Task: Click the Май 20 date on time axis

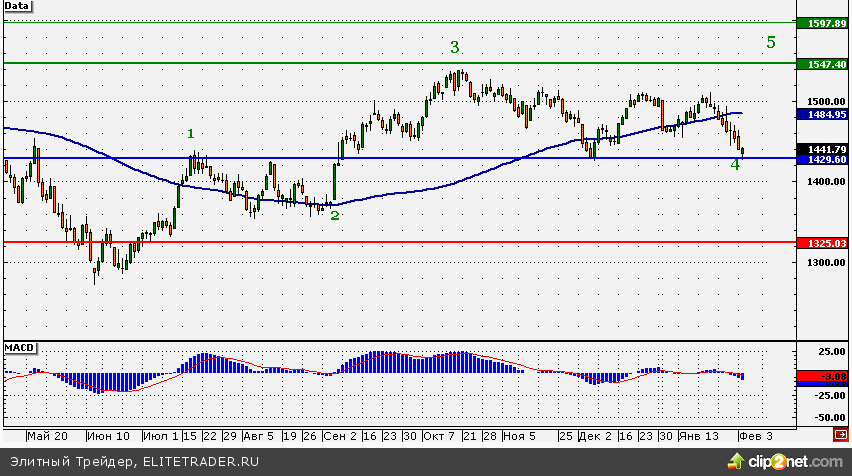Action: 48,437
